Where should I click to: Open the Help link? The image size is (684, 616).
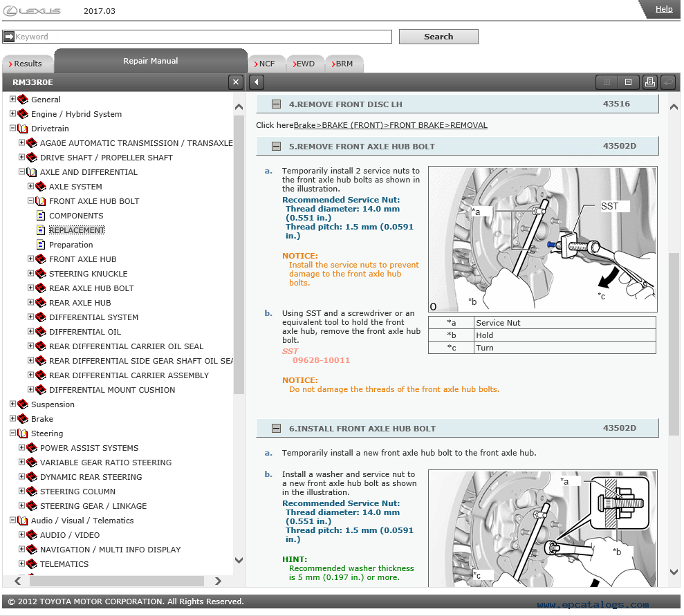coord(663,9)
